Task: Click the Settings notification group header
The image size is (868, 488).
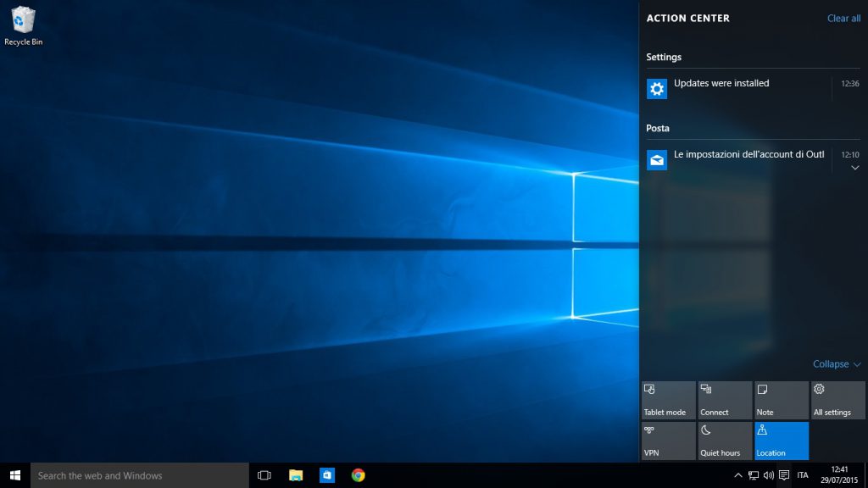Action: point(664,57)
